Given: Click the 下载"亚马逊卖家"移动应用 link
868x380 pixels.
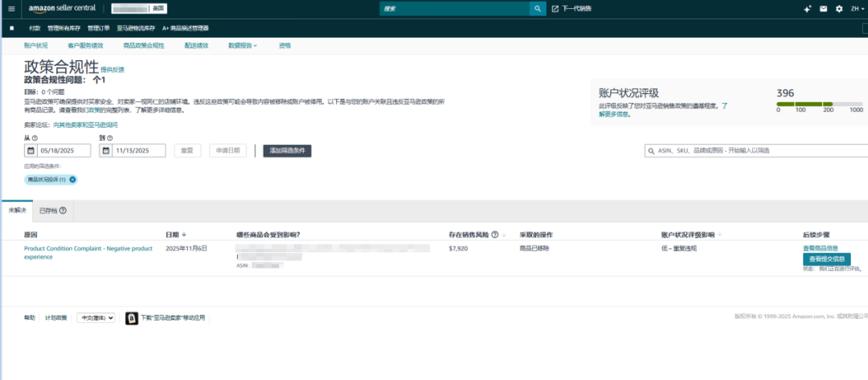Looking at the screenshot, I should 173,318.
